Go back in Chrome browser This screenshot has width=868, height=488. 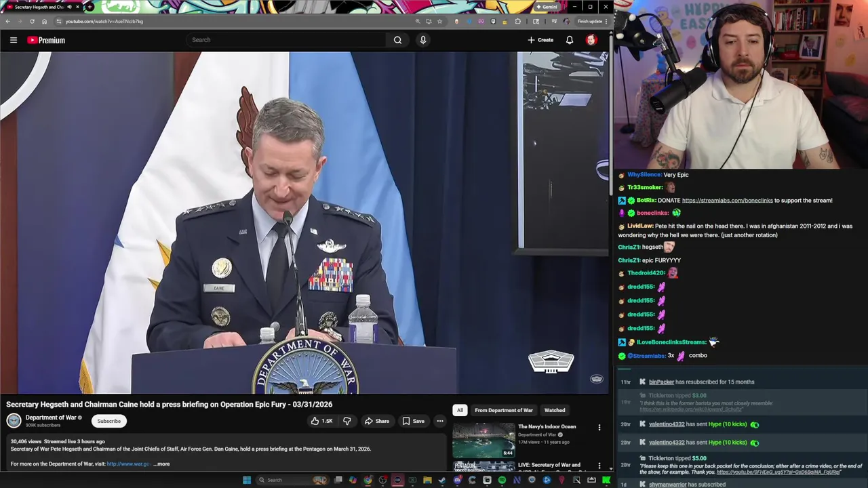point(7,21)
